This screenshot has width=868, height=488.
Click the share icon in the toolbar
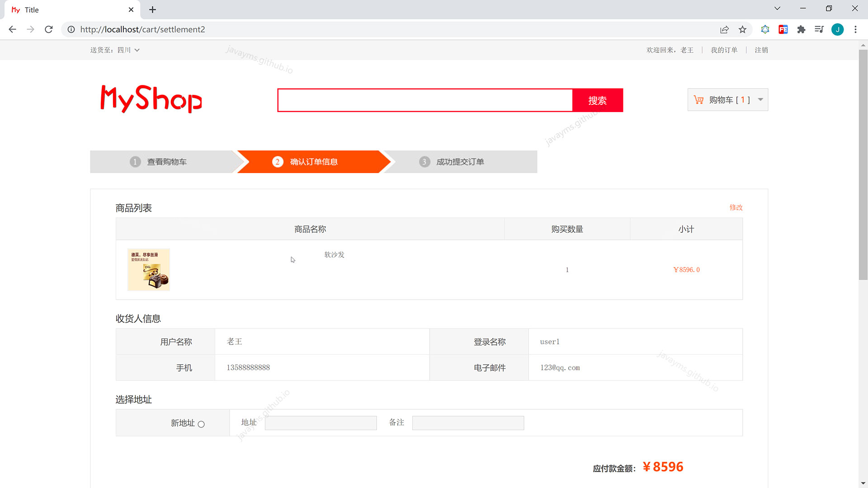pyautogui.click(x=724, y=29)
